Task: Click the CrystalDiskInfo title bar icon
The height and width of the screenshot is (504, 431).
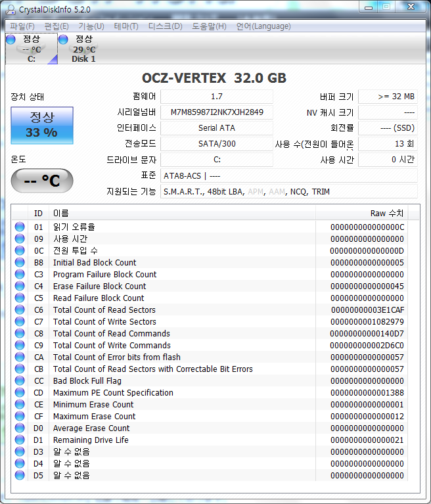Action: (11, 9)
